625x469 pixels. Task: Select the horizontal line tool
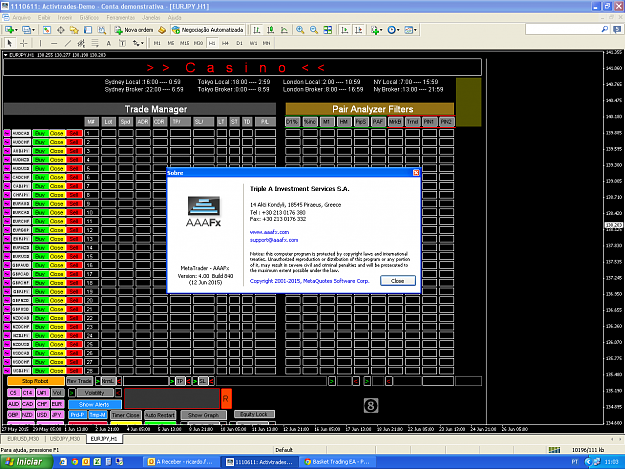[54, 43]
